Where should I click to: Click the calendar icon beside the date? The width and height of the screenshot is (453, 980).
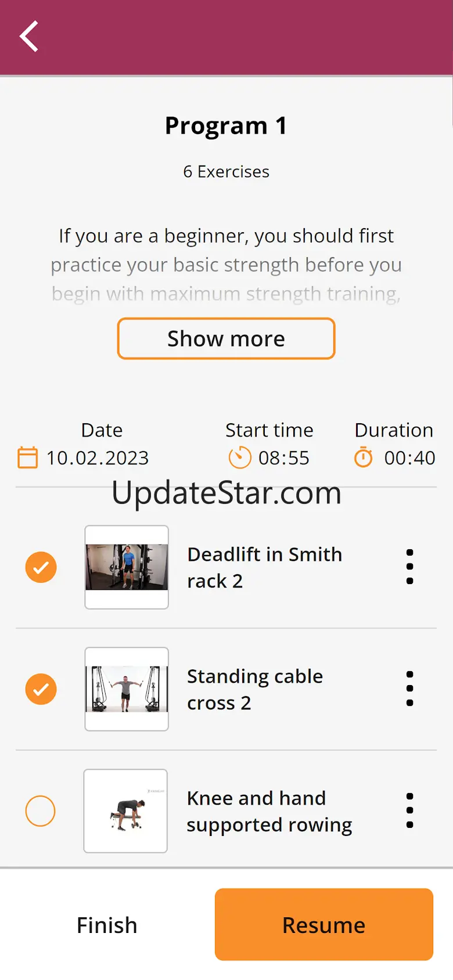point(27,457)
